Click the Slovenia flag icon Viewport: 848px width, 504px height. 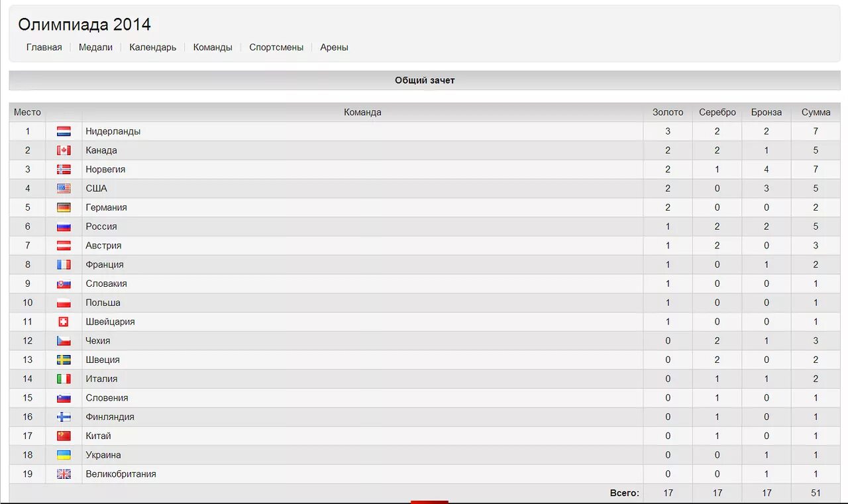64,398
